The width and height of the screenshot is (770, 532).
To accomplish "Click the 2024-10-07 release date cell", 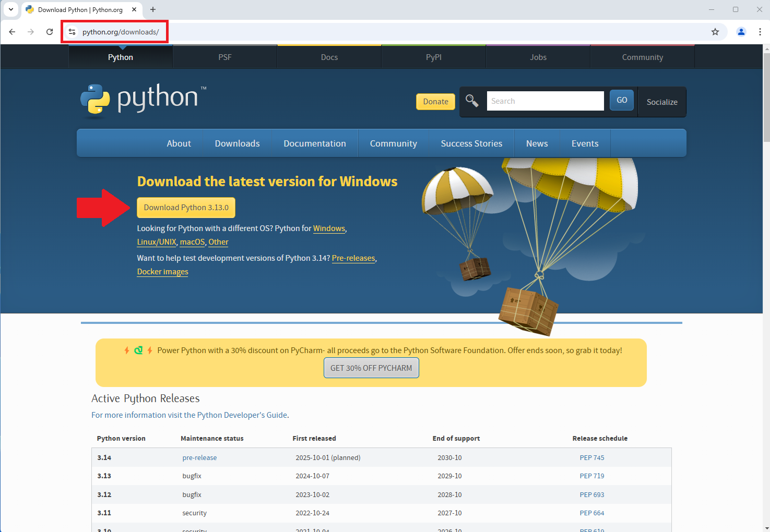I will (312, 476).
